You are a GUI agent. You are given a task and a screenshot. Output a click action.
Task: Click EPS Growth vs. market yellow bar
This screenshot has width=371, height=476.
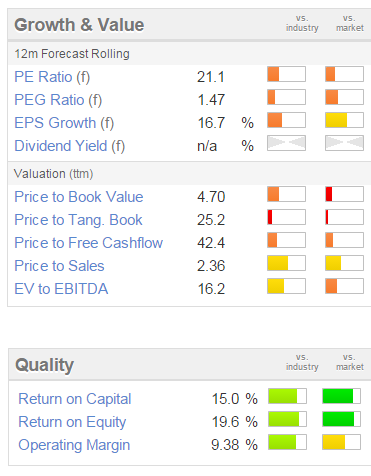pos(344,120)
